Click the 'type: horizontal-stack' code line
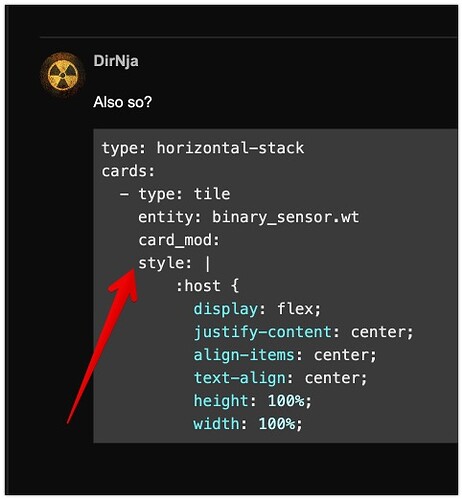Viewport: 462px width, 500px height. point(203,148)
